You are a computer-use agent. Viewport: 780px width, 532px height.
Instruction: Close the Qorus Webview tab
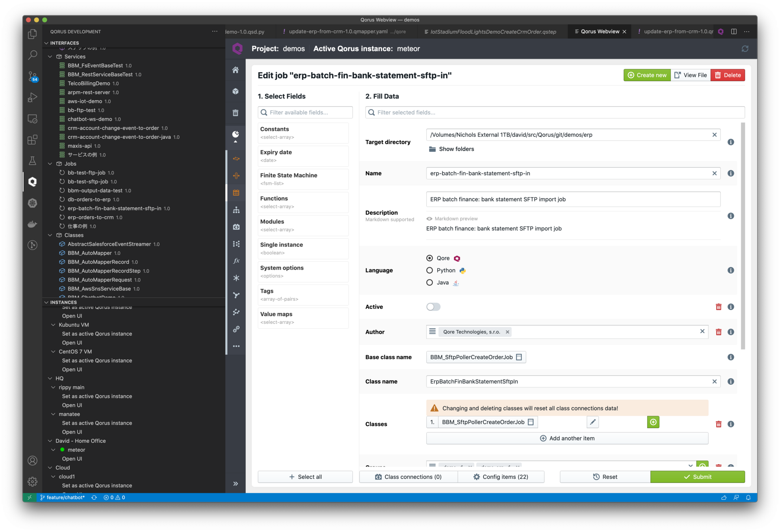click(624, 32)
